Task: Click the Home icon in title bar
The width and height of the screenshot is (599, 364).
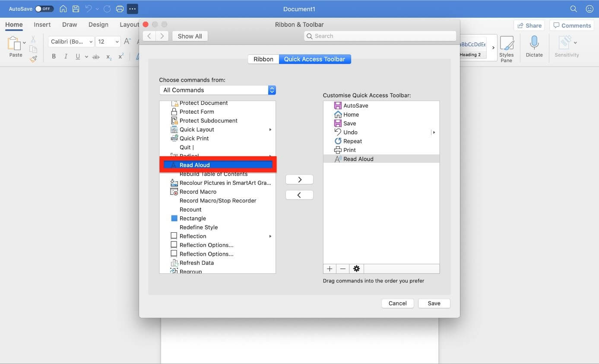Action: tap(63, 9)
